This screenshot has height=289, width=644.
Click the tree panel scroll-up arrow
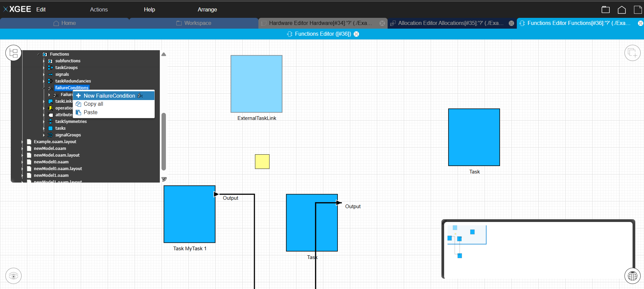(x=164, y=54)
